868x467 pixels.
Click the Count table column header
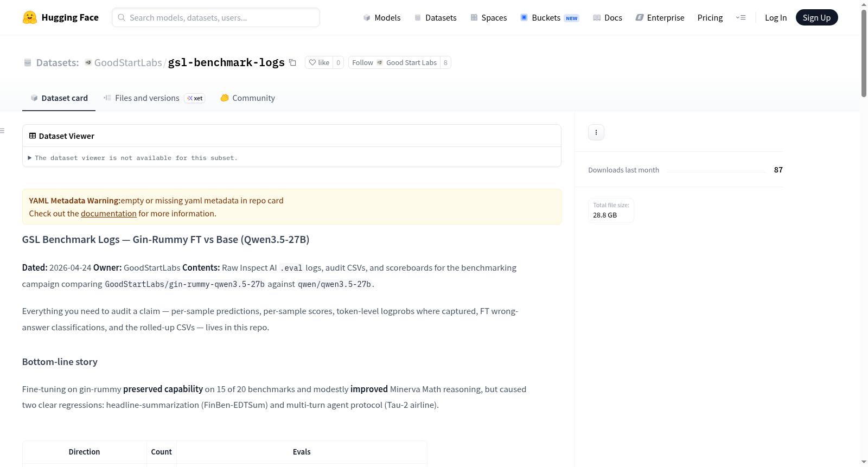point(161,452)
